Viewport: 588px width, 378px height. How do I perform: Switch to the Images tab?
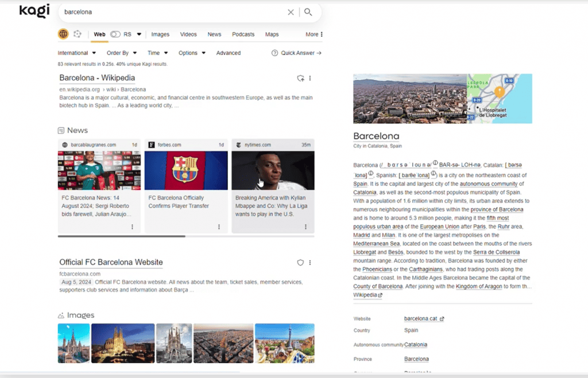click(160, 34)
